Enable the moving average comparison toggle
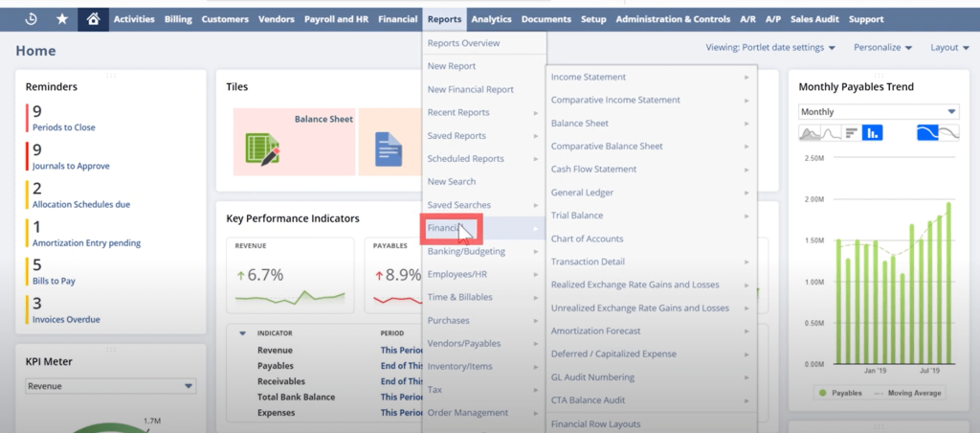The width and height of the screenshot is (980, 433). click(948, 132)
